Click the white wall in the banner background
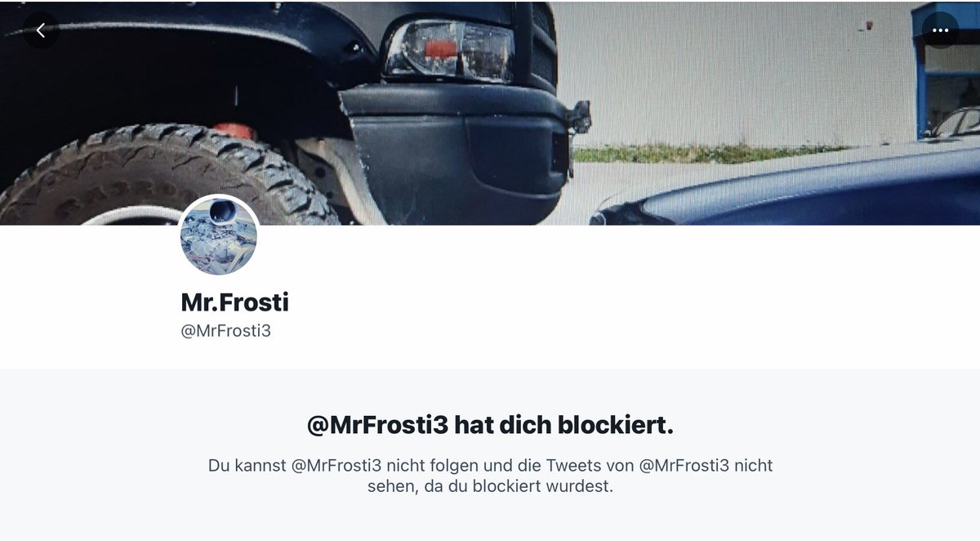 click(x=735, y=74)
